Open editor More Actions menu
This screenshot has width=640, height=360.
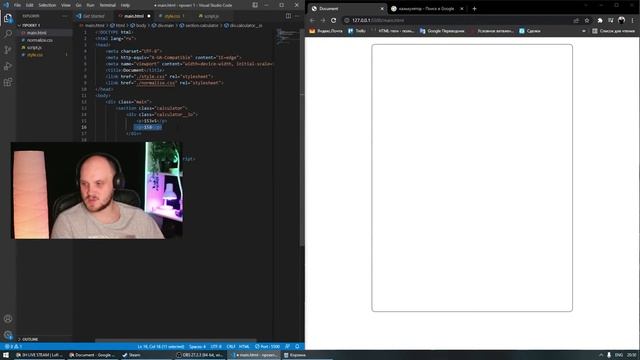[x=297, y=16]
